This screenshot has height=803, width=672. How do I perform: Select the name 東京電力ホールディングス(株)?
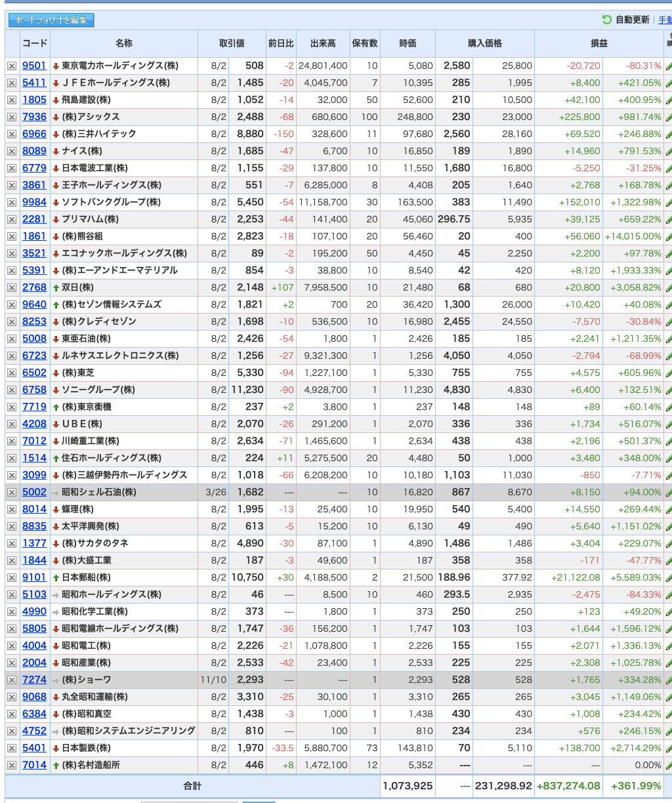120,66
